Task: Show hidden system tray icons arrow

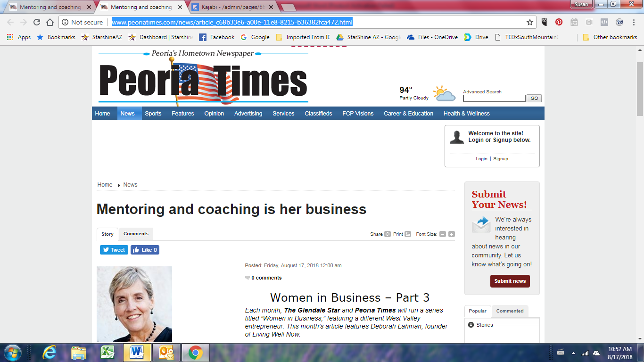Action: 574,353
